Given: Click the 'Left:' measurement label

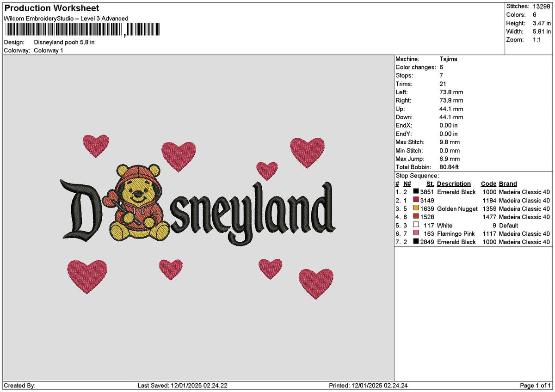Looking at the screenshot, I should 402,92.
